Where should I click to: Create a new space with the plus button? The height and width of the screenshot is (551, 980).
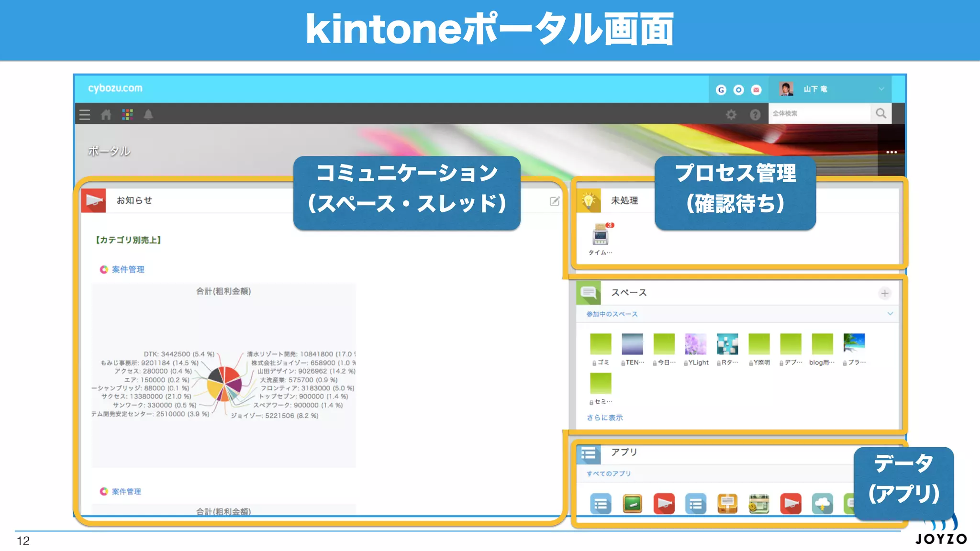[x=885, y=293]
